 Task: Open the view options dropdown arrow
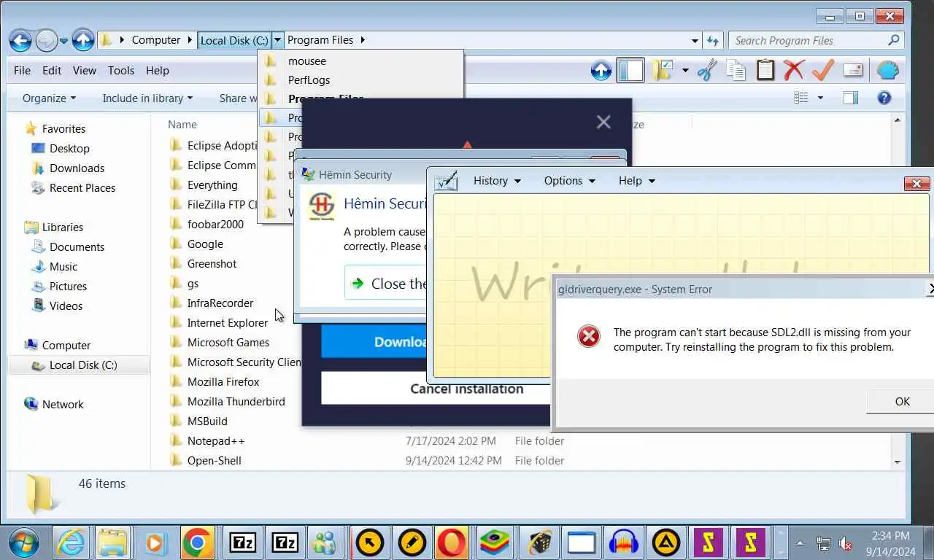pyautogui.click(x=820, y=98)
